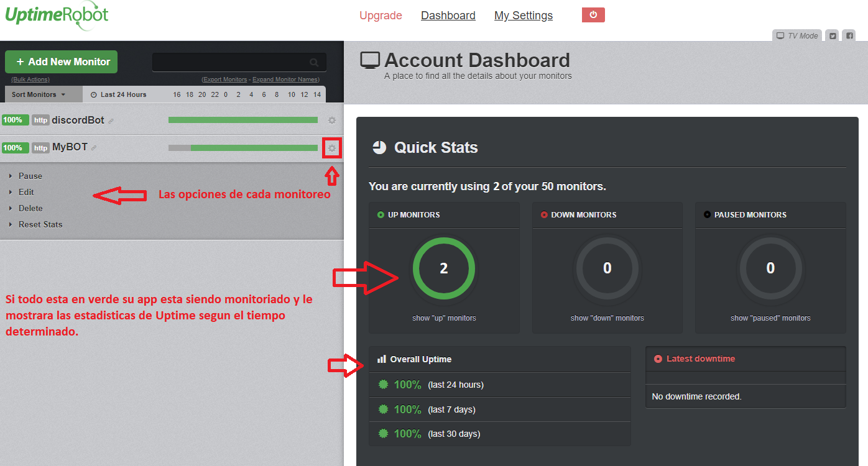Click the black Paused Monitors dot icon
The height and width of the screenshot is (466, 868).
(707, 215)
